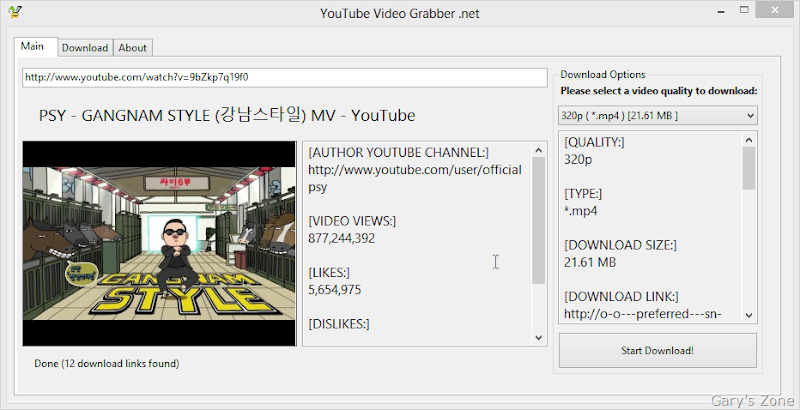This screenshot has height=410, width=800.
Task: Click the [DOWNLOAD LINK:] label
Action: [621, 297]
